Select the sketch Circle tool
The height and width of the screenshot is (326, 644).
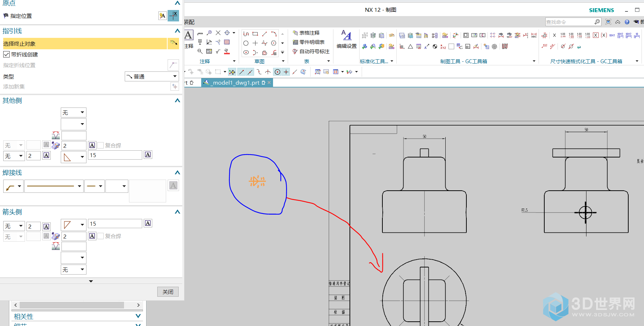[x=246, y=43]
